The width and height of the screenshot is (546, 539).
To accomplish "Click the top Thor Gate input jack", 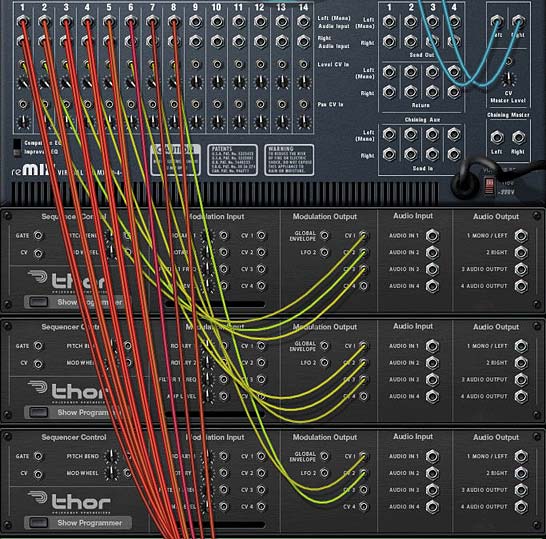I will point(38,236).
